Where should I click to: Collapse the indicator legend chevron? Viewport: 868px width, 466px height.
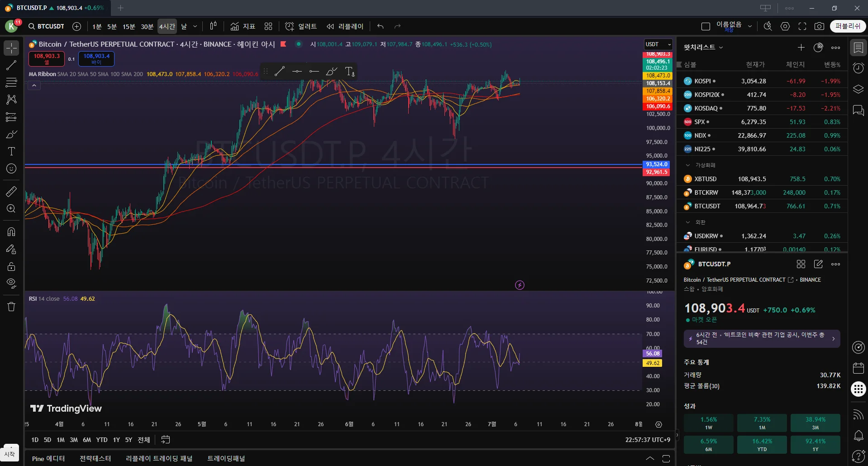point(34,85)
